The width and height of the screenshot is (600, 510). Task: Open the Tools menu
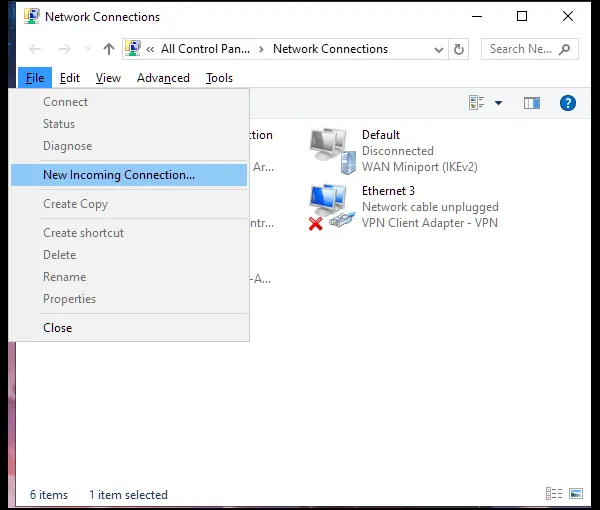(x=219, y=78)
